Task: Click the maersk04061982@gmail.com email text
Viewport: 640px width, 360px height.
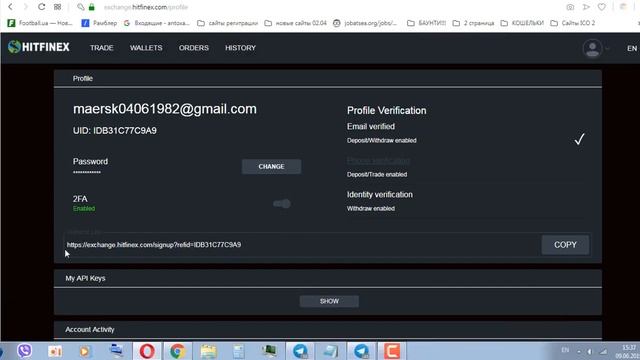Action: coord(165,109)
